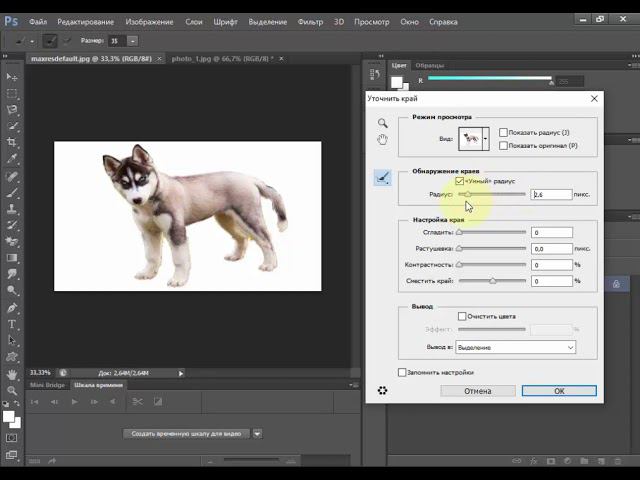This screenshot has width=640, height=480.
Task: Open the Изображение menu
Action: point(149,22)
